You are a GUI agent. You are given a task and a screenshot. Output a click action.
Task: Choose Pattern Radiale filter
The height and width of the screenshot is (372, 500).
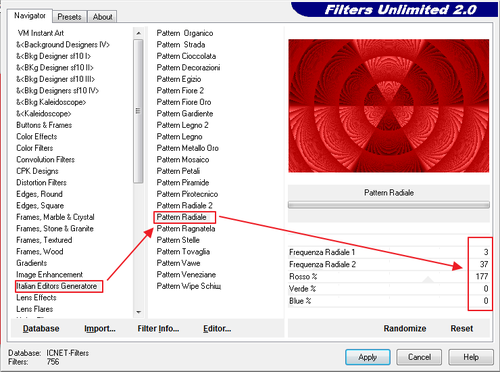[x=182, y=217]
